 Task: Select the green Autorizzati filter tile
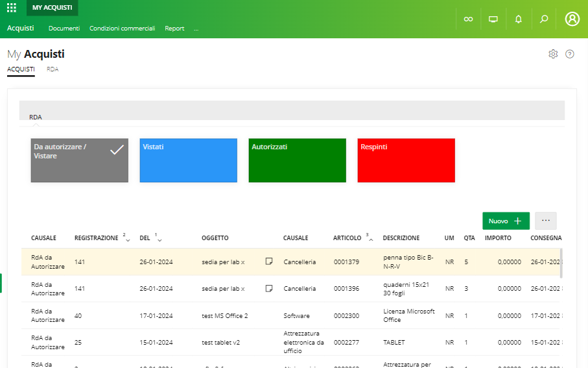(x=297, y=160)
